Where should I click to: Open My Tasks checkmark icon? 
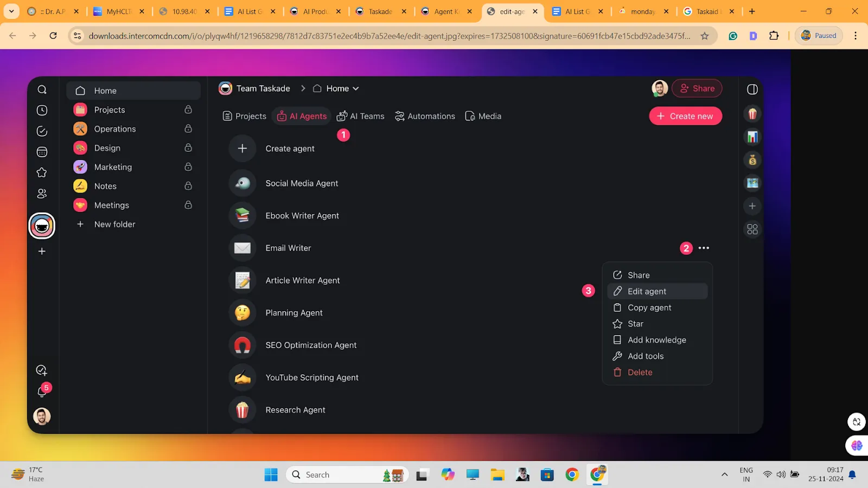point(42,131)
